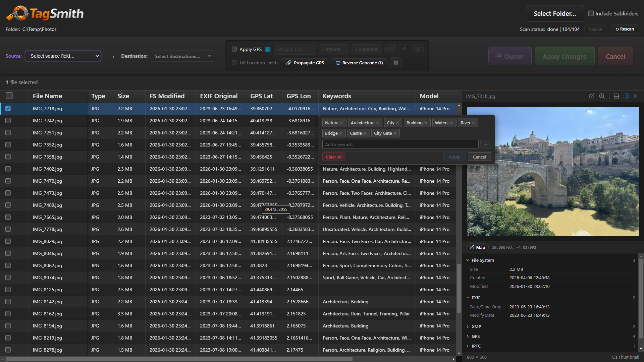This screenshot has width=644, height=362.
Task: Remove the City Gate keyword tag
Action: tap(395, 133)
